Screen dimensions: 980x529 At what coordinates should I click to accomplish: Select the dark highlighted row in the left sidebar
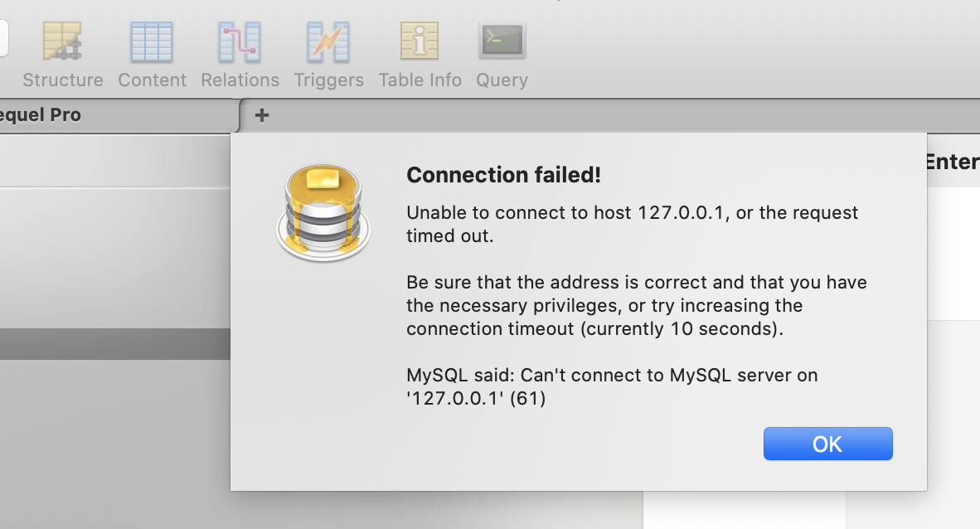coord(115,344)
